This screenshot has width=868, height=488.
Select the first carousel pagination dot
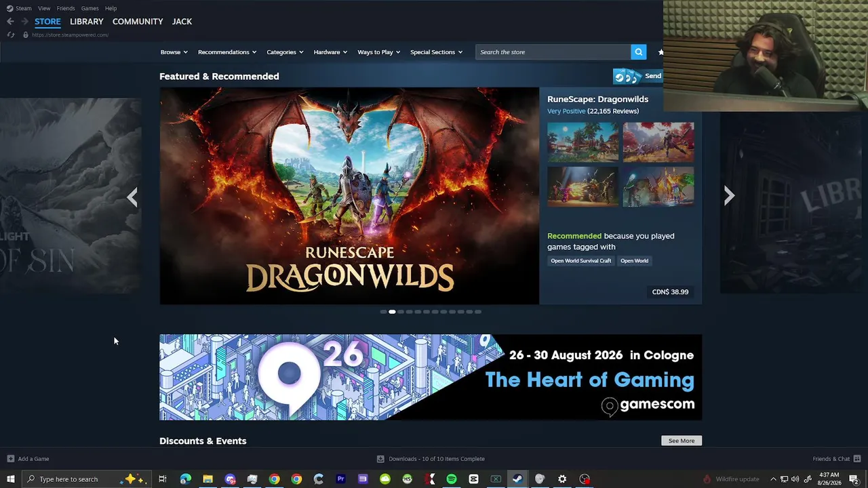[x=383, y=312]
